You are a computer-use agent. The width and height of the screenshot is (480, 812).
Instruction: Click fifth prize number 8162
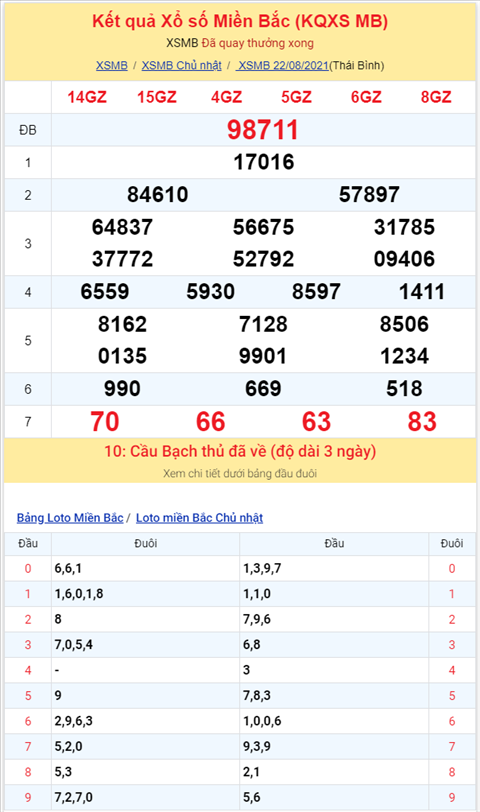pos(122,325)
